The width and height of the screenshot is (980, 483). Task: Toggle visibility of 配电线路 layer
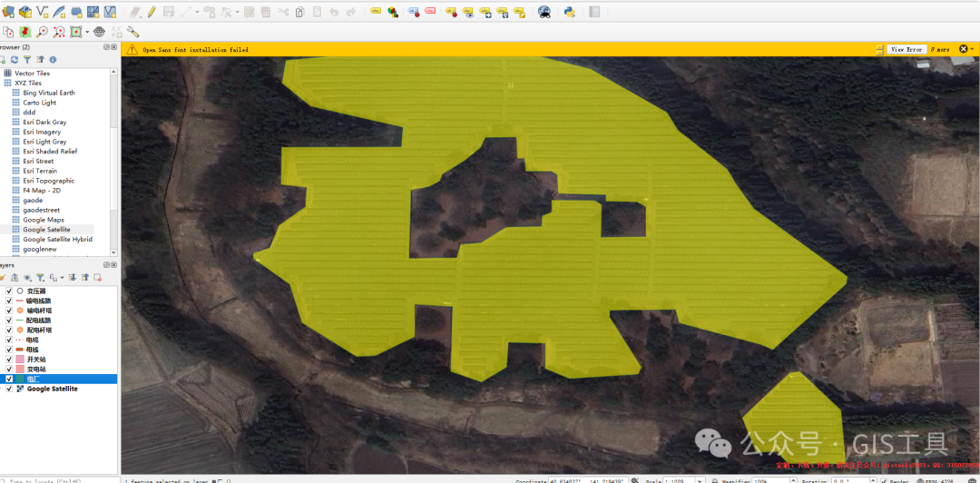9,320
